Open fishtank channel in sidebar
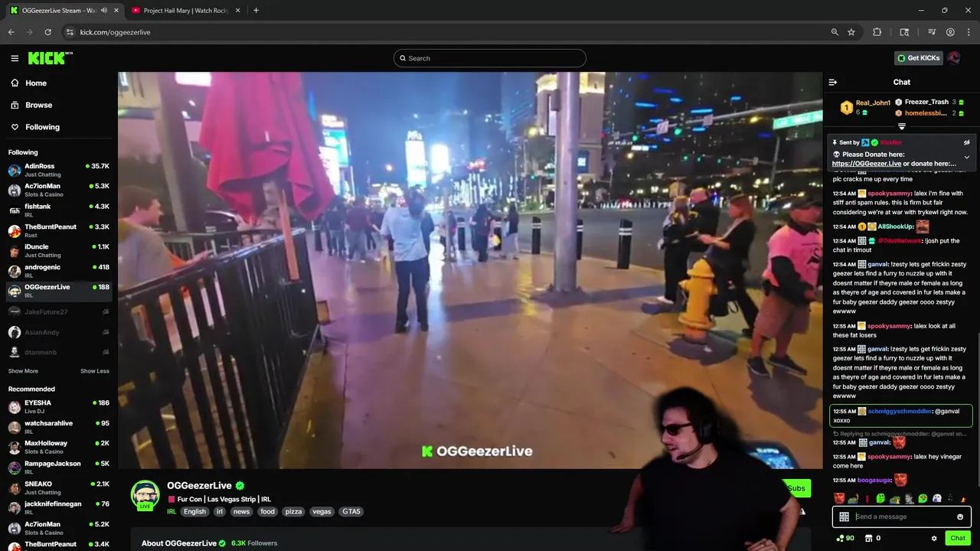980x551 pixels. point(58,210)
